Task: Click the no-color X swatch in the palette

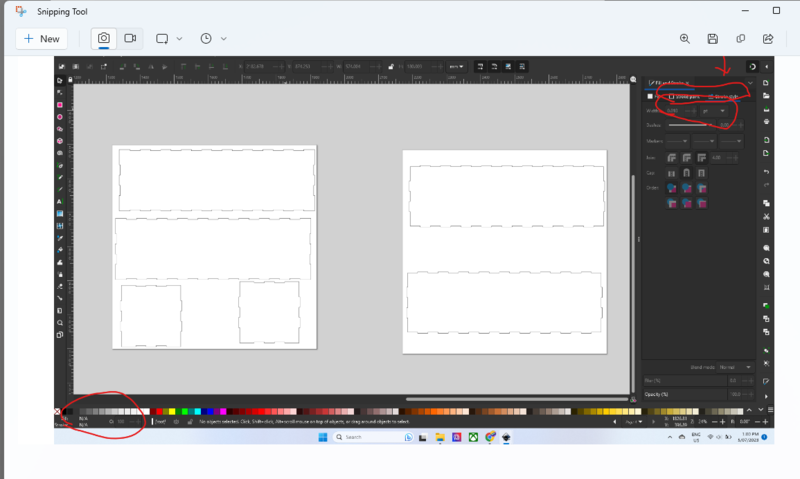Action: 57,412
